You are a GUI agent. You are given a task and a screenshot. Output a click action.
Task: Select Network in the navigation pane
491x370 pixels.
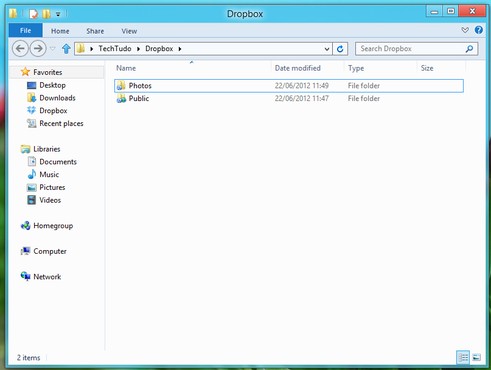[47, 277]
